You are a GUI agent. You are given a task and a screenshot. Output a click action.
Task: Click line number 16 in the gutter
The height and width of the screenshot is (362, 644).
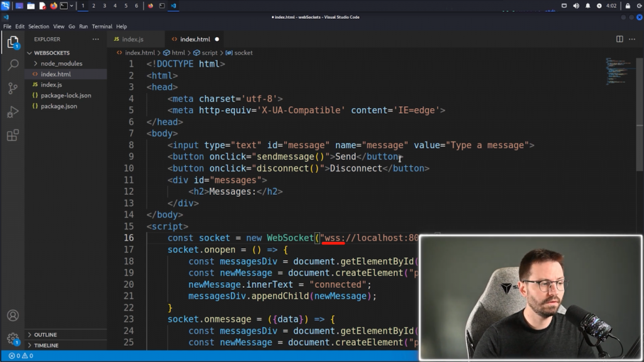[x=129, y=238]
